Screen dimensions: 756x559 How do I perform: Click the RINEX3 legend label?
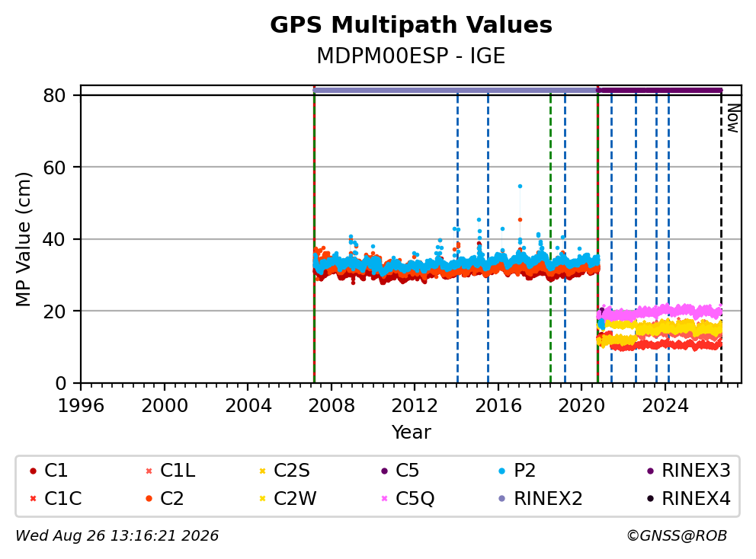tap(697, 471)
